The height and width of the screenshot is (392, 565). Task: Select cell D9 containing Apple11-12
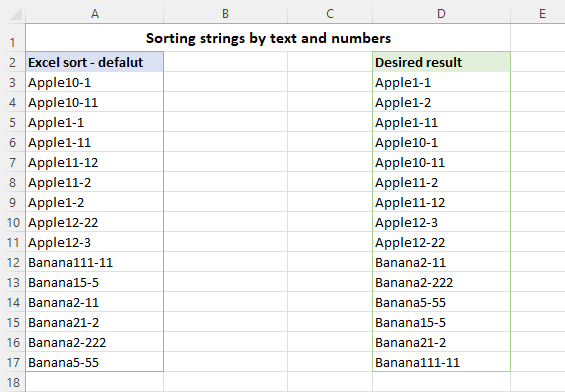(x=441, y=202)
